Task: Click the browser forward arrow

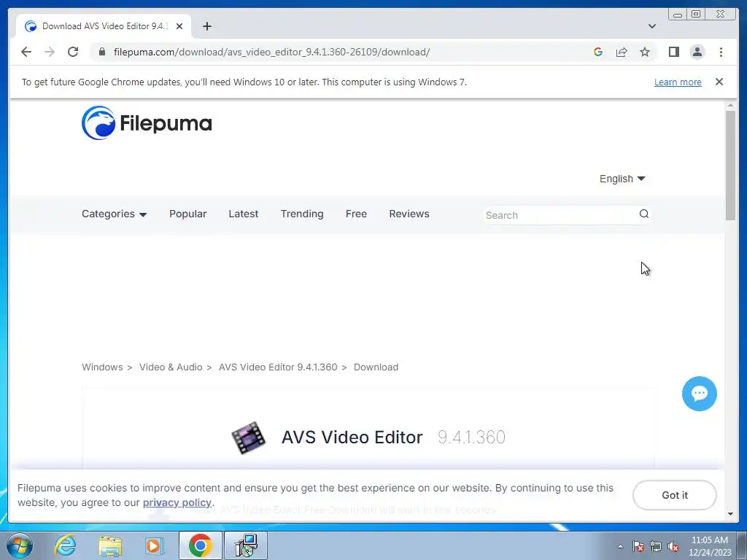Action: (x=50, y=52)
